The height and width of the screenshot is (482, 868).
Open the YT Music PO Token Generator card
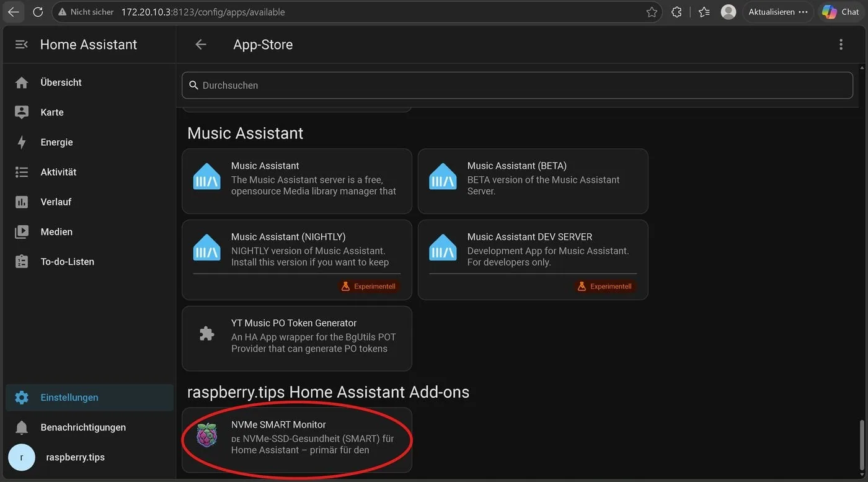coord(297,338)
